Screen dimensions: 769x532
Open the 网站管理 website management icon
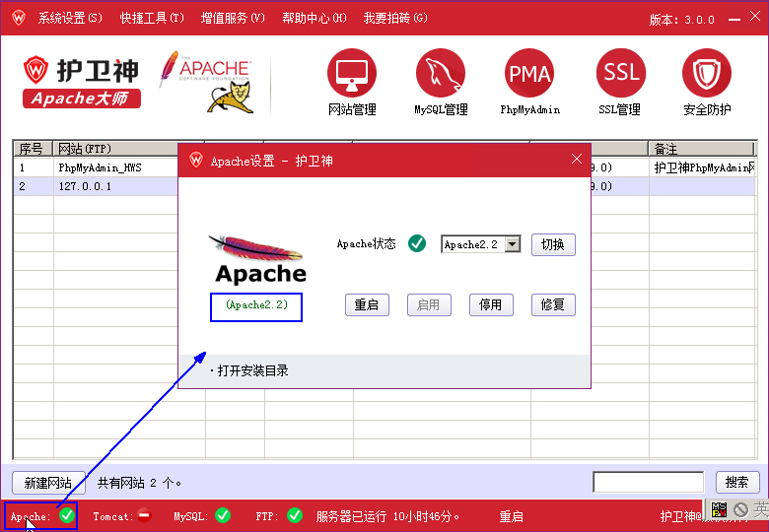(x=352, y=73)
